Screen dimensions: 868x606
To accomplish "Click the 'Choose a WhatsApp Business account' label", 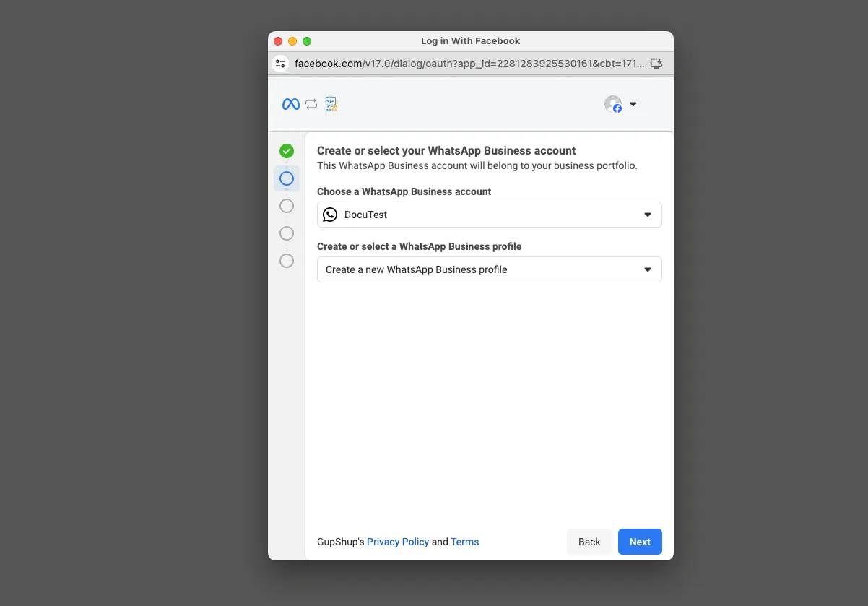I will 404,191.
